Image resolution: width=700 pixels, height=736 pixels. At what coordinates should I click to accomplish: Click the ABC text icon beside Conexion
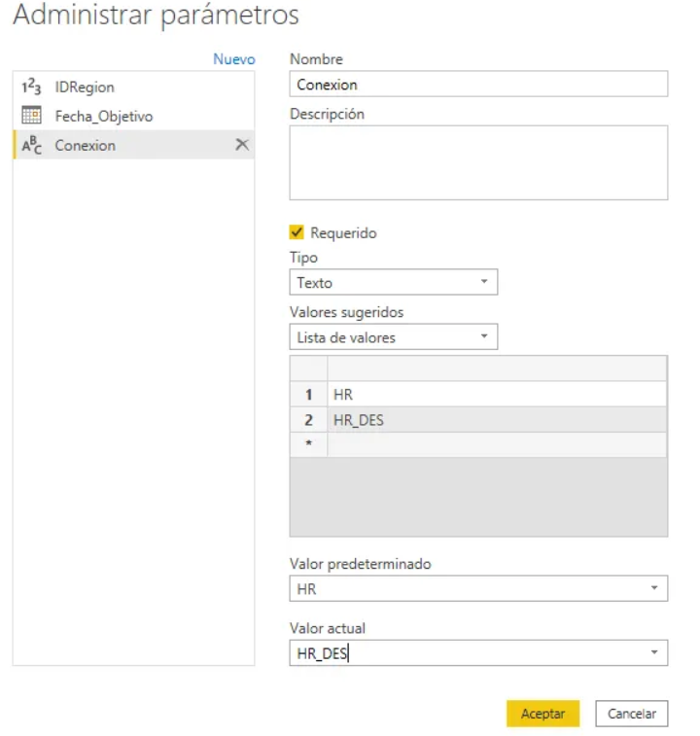31,146
